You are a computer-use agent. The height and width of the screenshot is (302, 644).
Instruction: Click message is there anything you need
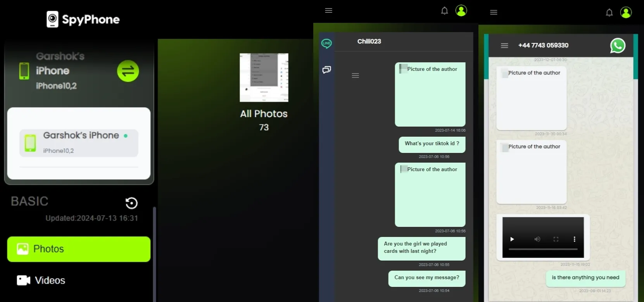[x=586, y=279]
